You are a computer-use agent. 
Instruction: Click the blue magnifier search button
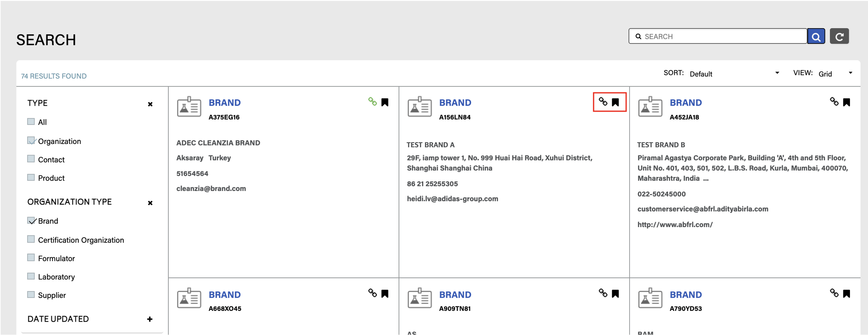816,37
